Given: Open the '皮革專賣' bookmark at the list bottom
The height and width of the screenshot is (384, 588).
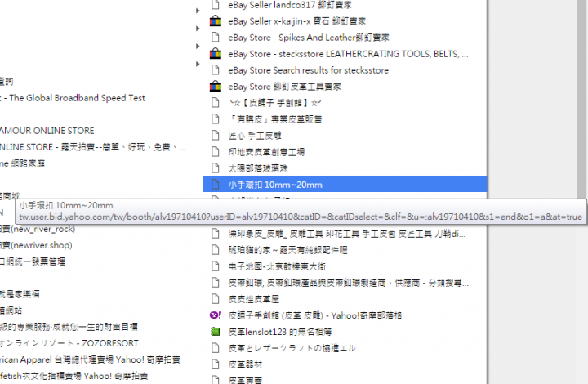Looking at the screenshot, I should [245, 380].
